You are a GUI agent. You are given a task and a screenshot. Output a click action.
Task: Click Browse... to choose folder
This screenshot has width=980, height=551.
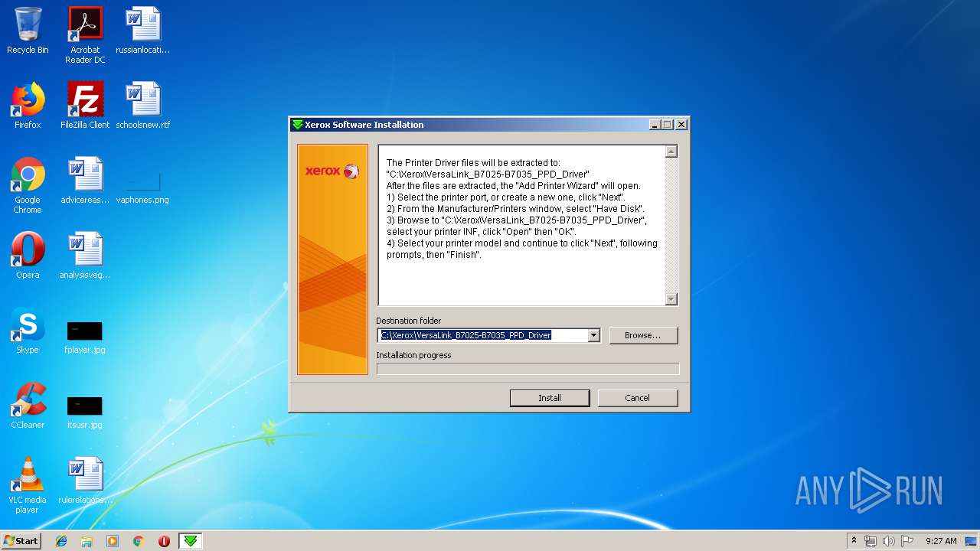pos(643,335)
